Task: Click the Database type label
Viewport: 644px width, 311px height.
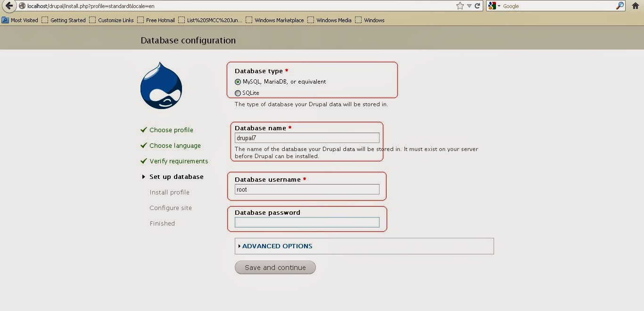Action: [x=259, y=71]
